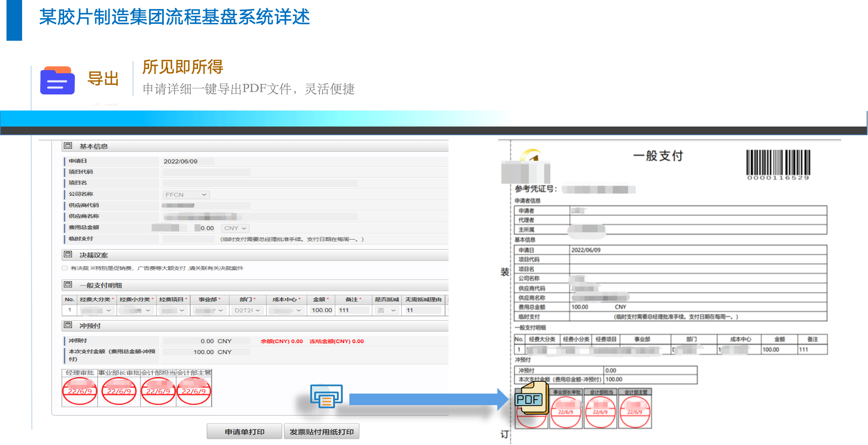Check the 有决裁 checkbox
Viewport: 868px width, 445px height.
point(65,268)
